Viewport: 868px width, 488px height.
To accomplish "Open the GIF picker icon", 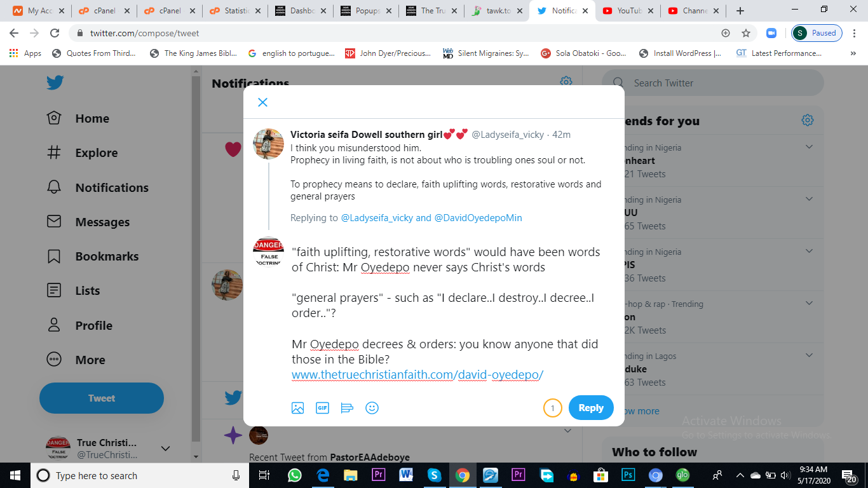I will 322,408.
